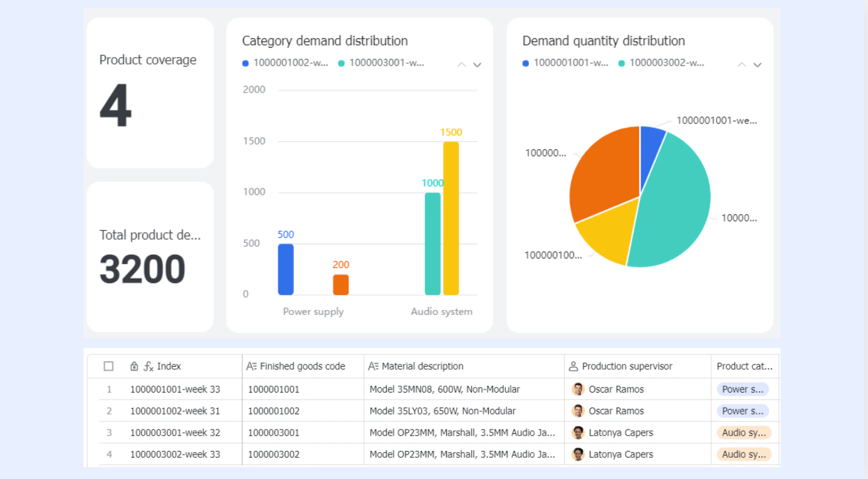
Task: Toggle the select-all checkbox in table header
Action: click(x=108, y=366)
